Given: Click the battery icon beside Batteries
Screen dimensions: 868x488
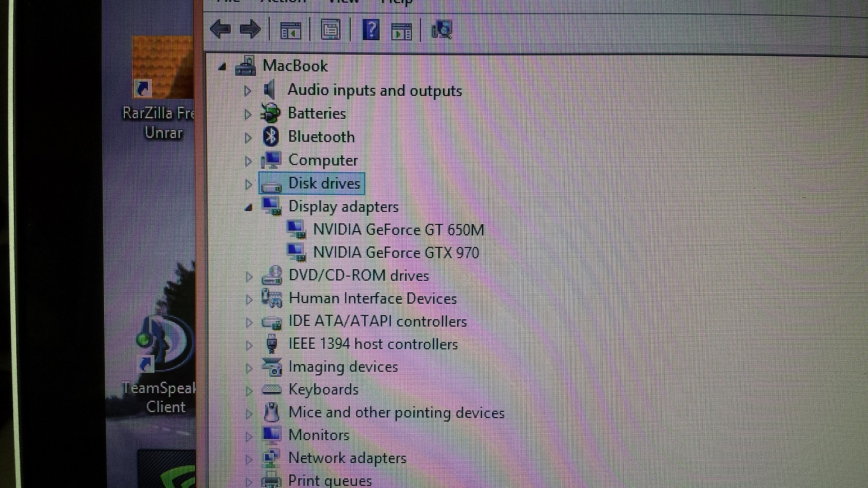Looking at the screenshot, I should click(271, 113).
